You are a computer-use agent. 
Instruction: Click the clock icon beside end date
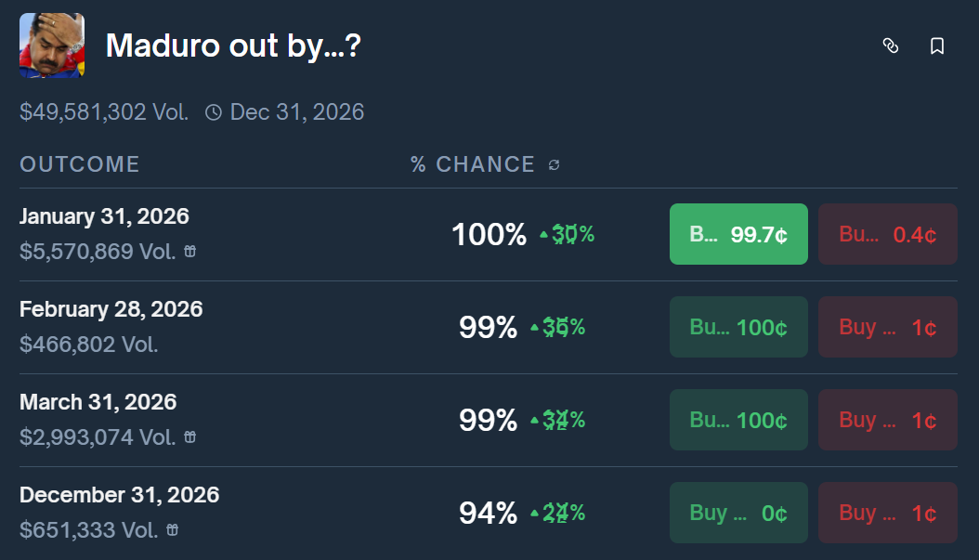(214, 113)
